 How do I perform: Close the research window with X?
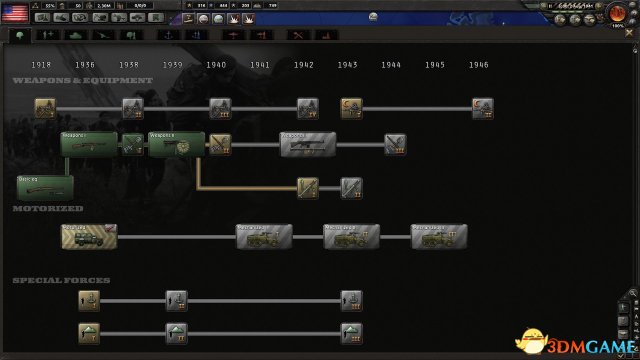pyautogui.click(x=629, y=33)
